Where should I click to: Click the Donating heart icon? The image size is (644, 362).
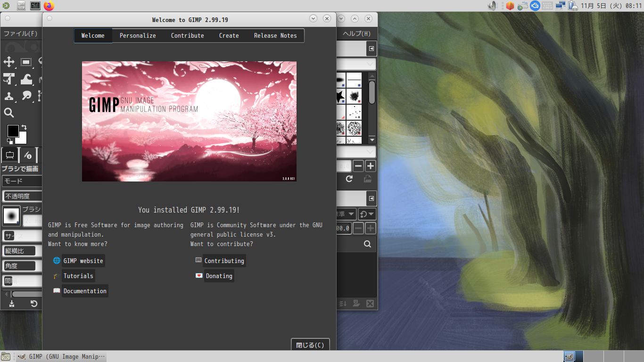click(199, 276)
